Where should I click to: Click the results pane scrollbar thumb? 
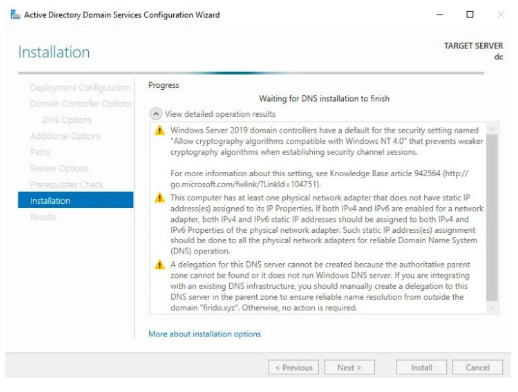(x=492, y=218)
